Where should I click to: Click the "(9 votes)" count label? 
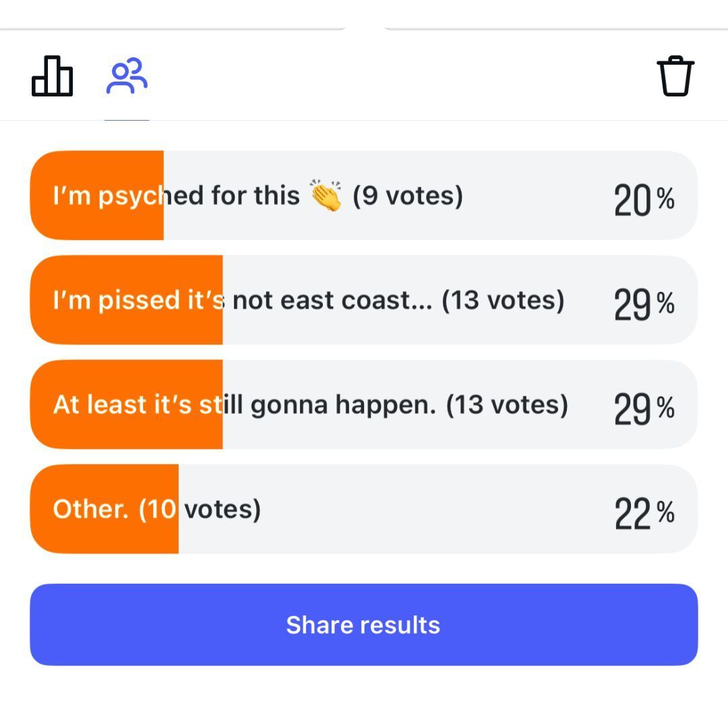[408, 195]
